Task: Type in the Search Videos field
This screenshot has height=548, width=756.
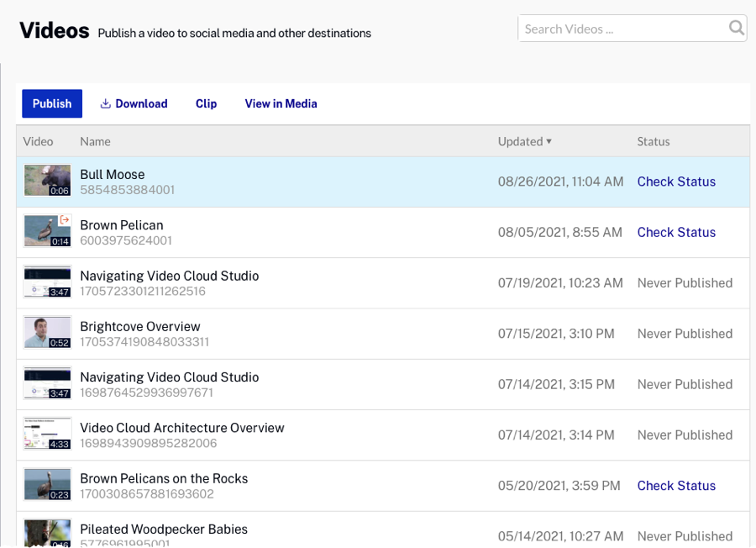Action: coord(622,29)
